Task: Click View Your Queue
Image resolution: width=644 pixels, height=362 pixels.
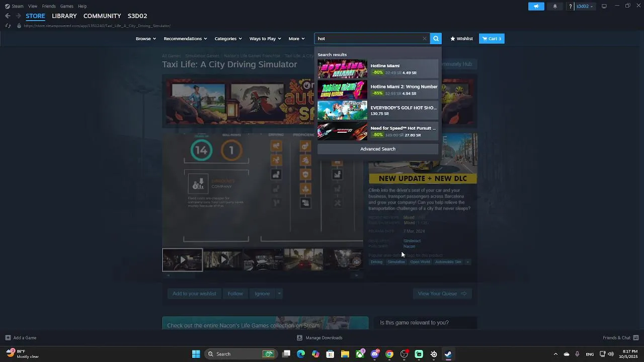Action: 442,294
